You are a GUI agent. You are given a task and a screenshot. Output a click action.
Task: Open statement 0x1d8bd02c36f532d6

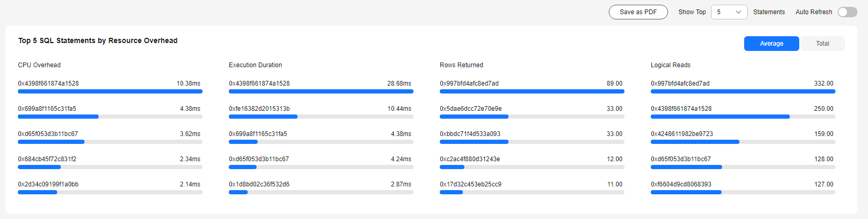tap(259, 184)
